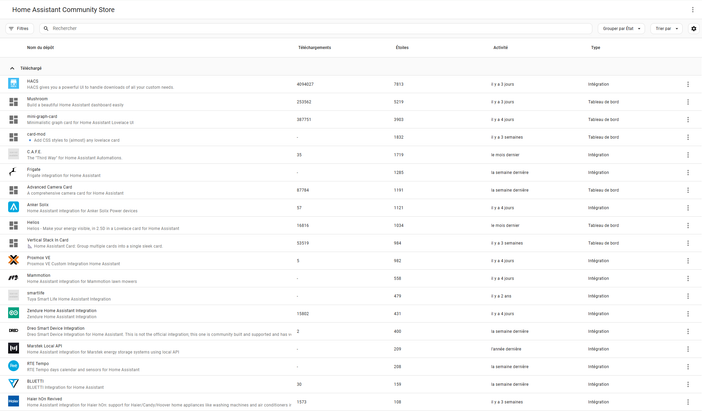This screenshot has height=411, width=702.
Task: Open the Vertical Stack In Card repository
Action: (x=351, y=243)
